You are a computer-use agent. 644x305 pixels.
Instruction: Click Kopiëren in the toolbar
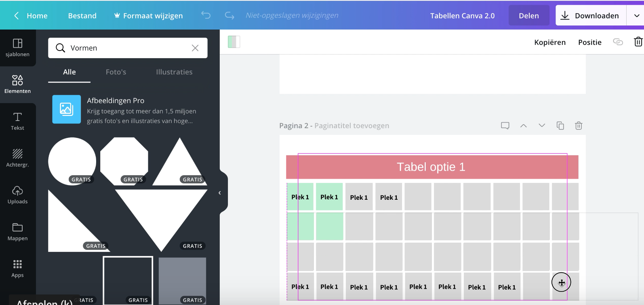pos(549,42)
